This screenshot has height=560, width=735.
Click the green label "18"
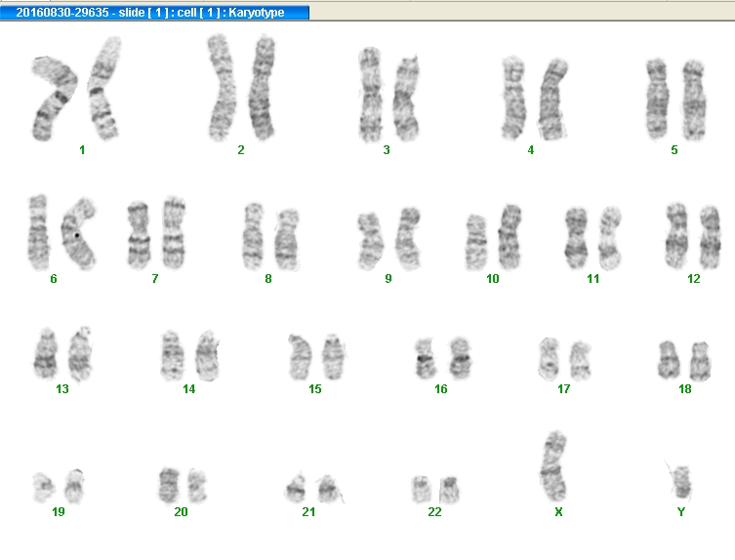[685, 389]
